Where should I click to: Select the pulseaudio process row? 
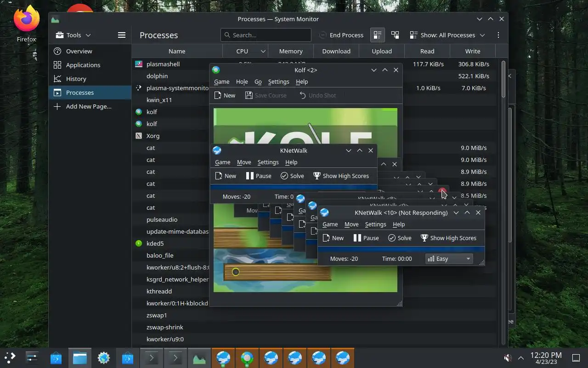pyautogui.click(x=315, y=219)
